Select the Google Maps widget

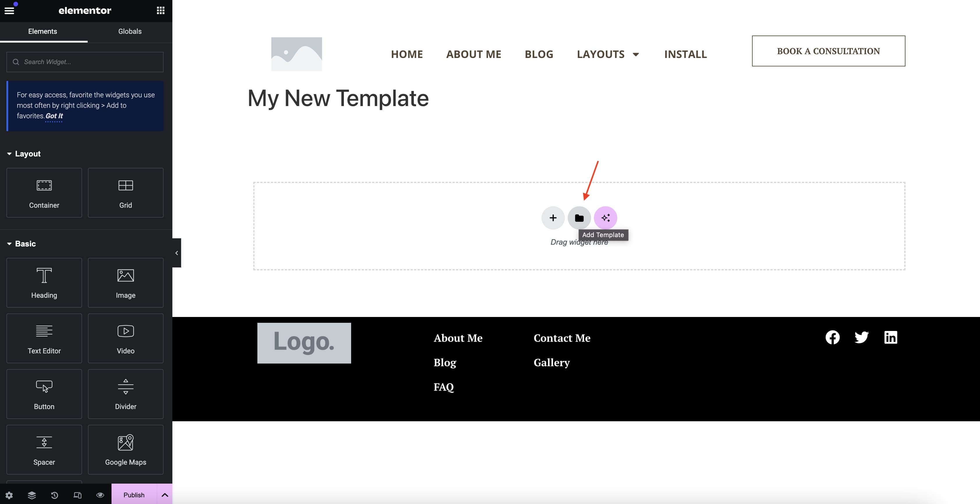[125, 449]
